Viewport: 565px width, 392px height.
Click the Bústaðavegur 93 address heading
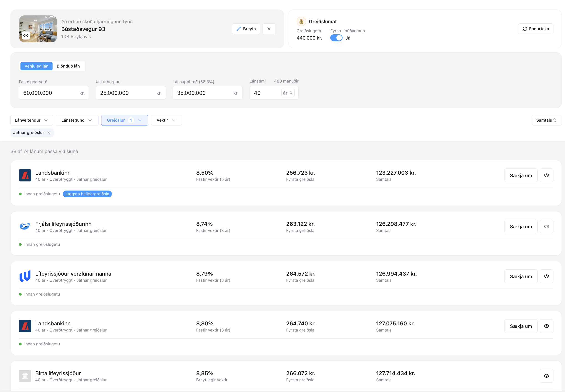(83, 29)
